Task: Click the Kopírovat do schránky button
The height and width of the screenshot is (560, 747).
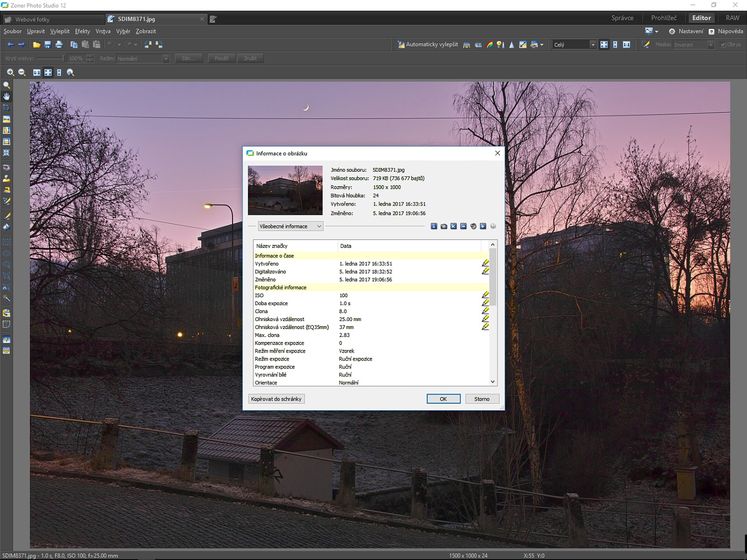Action: point(276,399)
